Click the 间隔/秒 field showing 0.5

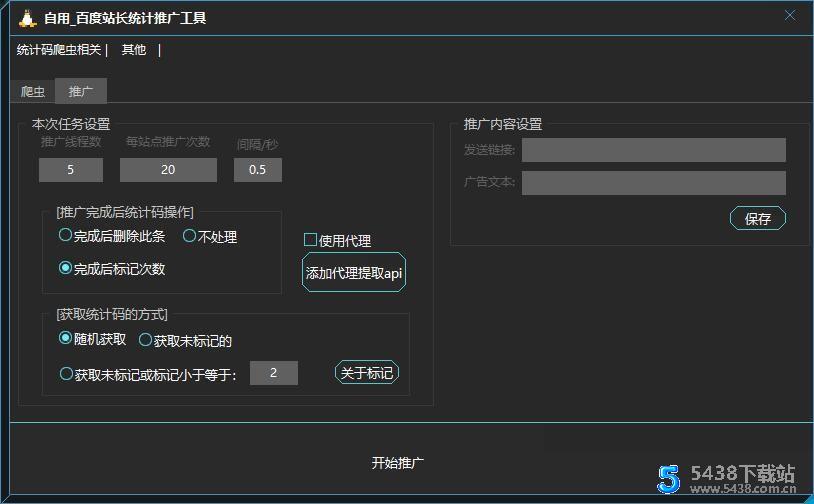pyautogui.click(x=258, y=170)
